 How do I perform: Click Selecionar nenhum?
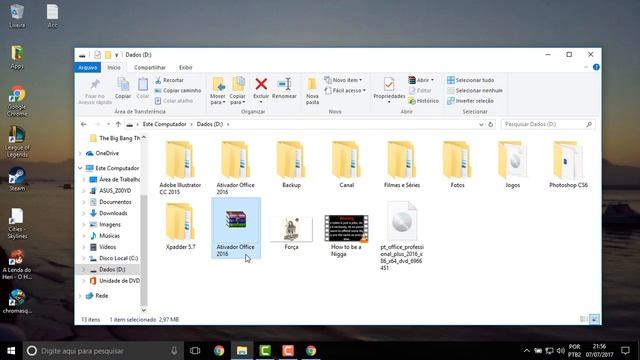[x=475, y=91]
